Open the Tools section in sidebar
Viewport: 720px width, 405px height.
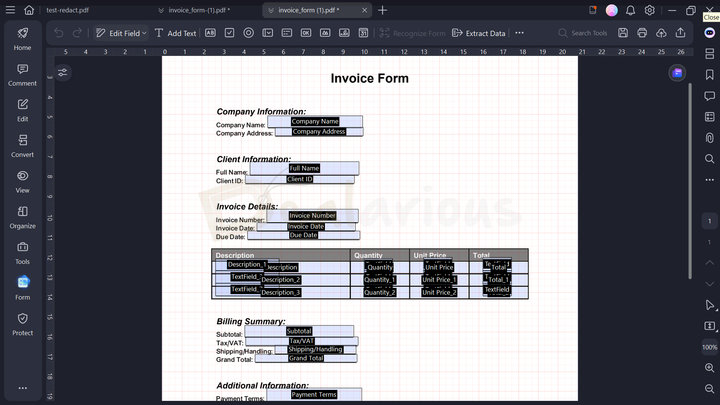tap(22, 253)
